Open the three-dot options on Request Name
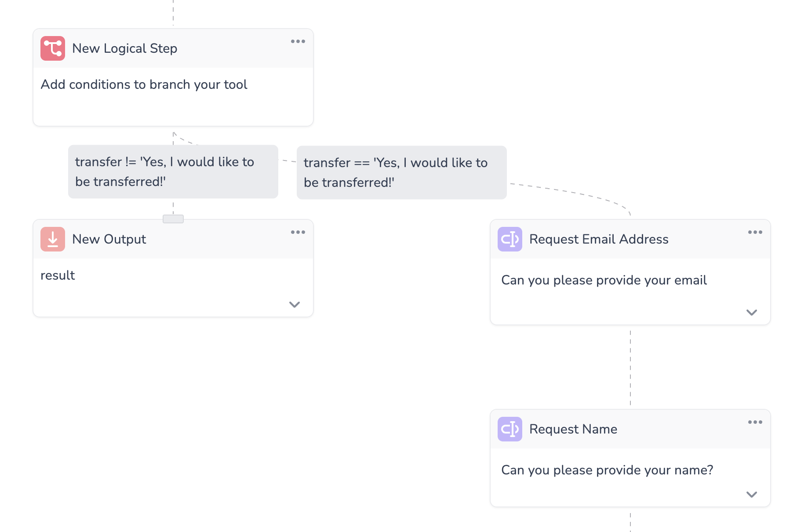The width and height of the screenshot is (808, 532). coord(755,422)
